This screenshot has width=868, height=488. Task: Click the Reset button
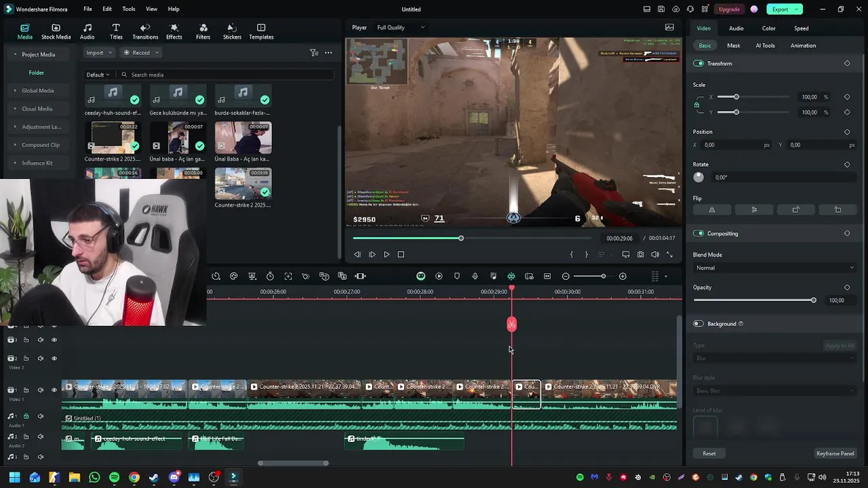(709, 453)
